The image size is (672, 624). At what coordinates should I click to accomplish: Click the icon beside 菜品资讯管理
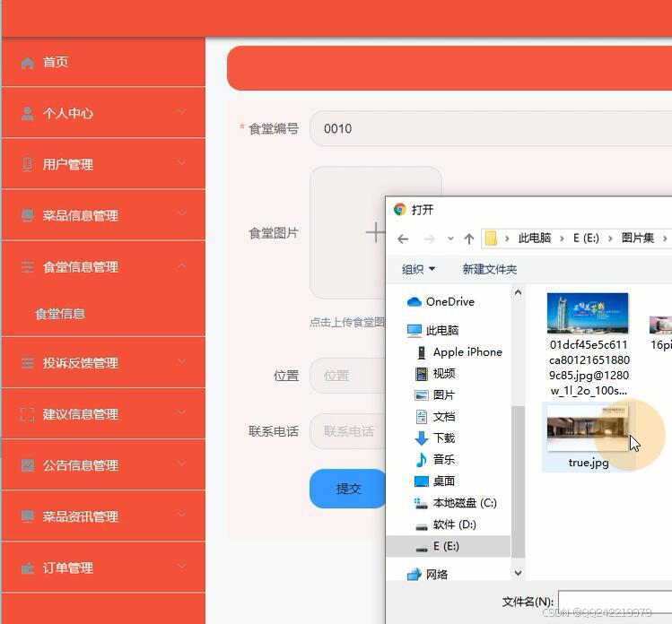click(x=28, y=516)
